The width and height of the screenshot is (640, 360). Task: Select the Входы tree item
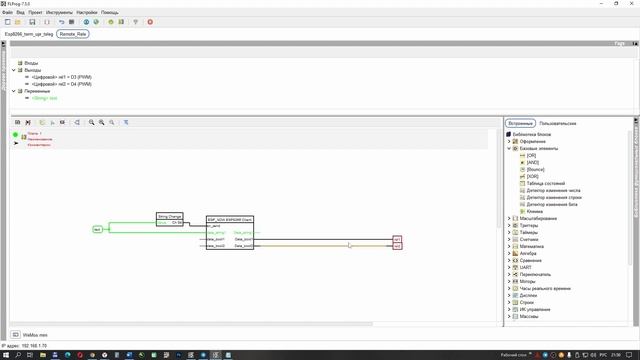click(31, 63)
